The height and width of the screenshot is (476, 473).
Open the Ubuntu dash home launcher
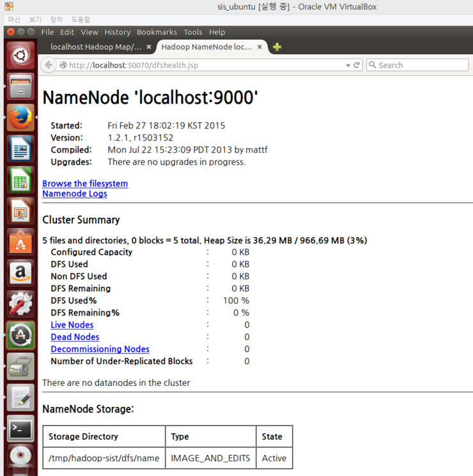[x=20, y=55]
